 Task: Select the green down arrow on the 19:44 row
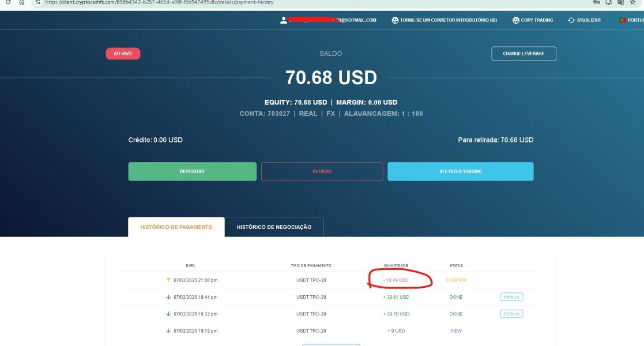[x=168, y=296]
